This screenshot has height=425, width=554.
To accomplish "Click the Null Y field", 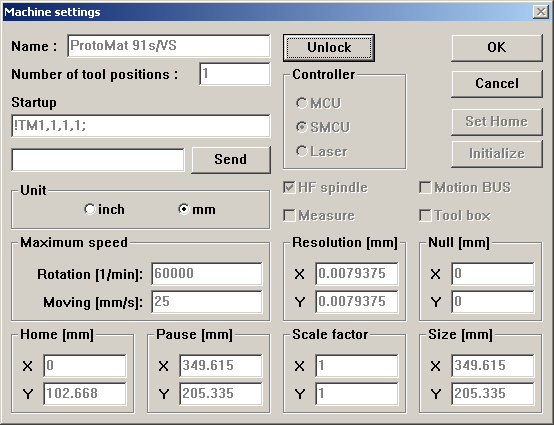I will (x=493, y=302).
